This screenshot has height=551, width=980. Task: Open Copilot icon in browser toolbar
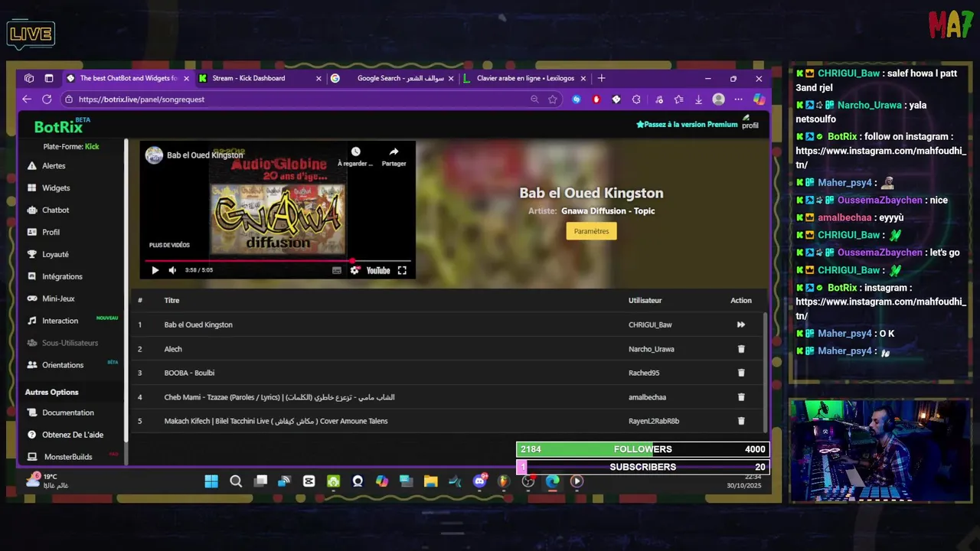click(x=759, y=99)
